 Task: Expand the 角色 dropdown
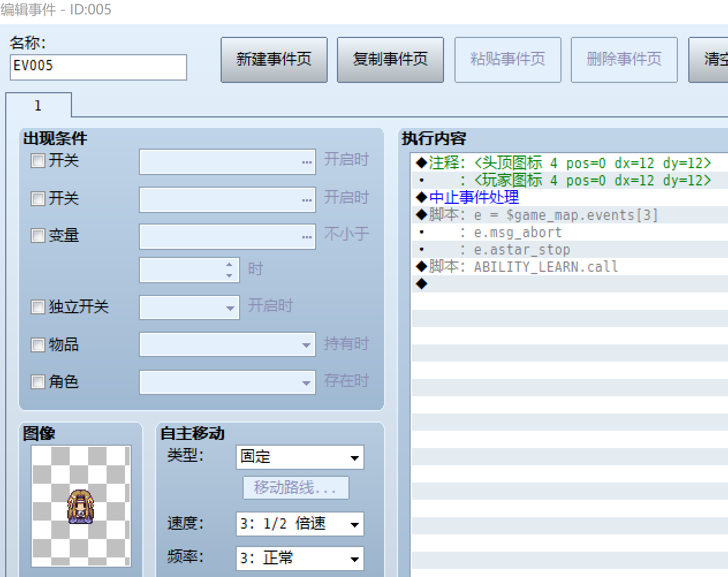point(306,382)
